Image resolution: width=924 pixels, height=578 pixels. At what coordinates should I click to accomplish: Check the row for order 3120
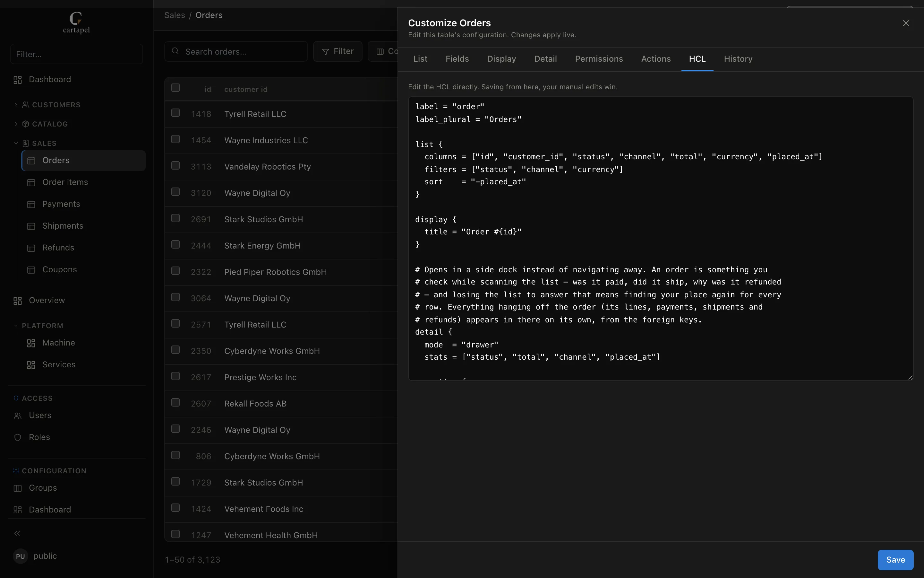click(x=175, y=192)
